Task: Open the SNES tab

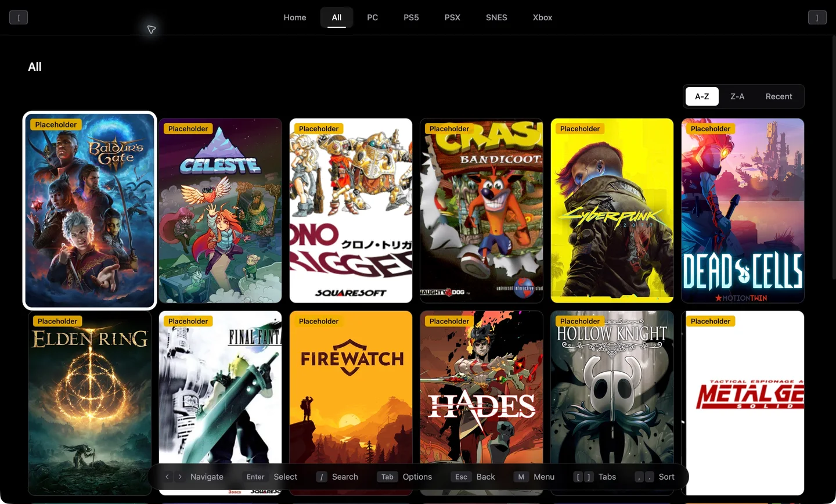Action: point(496,17)
